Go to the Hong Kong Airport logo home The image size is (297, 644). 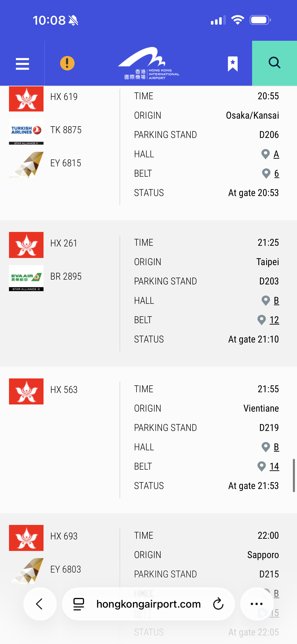click(x=148, y=64)
